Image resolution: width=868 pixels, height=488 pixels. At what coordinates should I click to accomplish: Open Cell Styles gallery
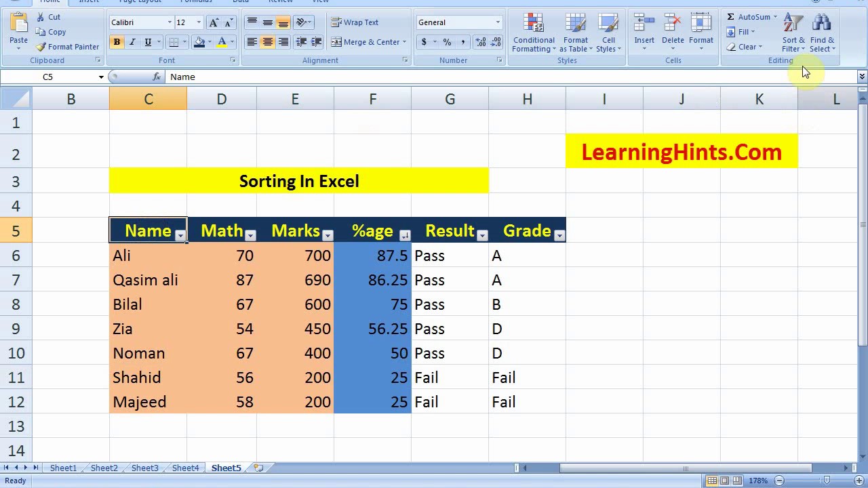(x=608, y=33)
